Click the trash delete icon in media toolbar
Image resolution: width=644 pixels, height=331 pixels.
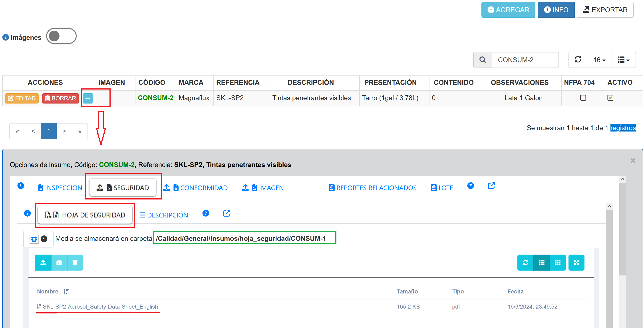tap(75, 263)
